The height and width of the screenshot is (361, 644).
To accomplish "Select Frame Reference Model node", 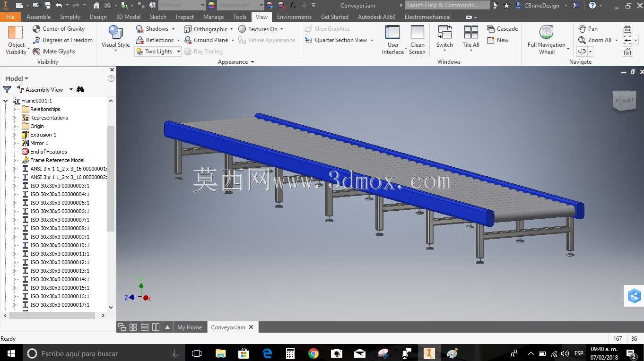I will [x=57, y=160].
